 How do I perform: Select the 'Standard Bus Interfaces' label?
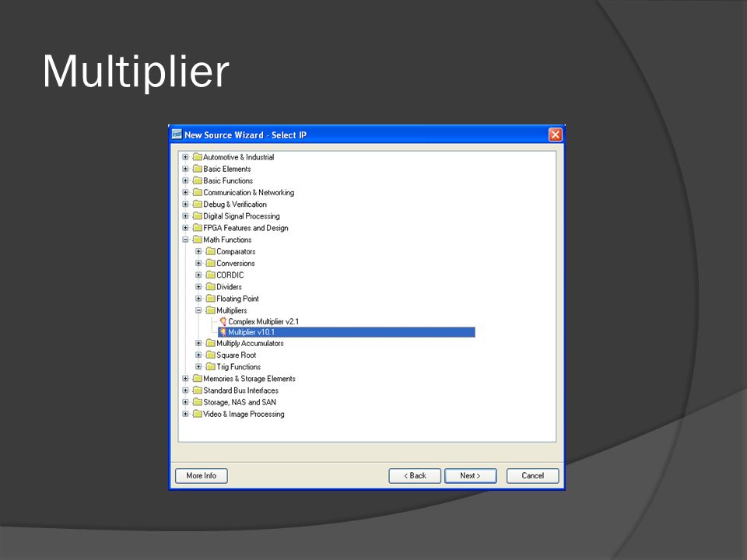(x=241, y=390)
